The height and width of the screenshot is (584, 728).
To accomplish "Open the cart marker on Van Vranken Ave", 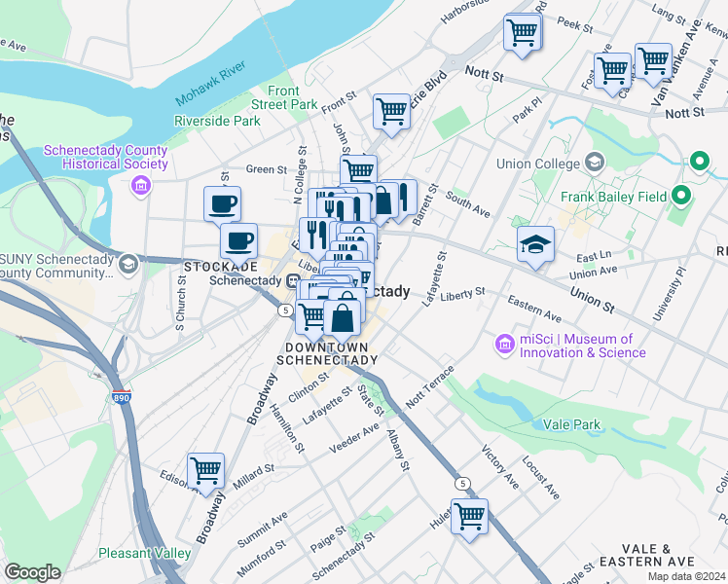I will 653,63.
